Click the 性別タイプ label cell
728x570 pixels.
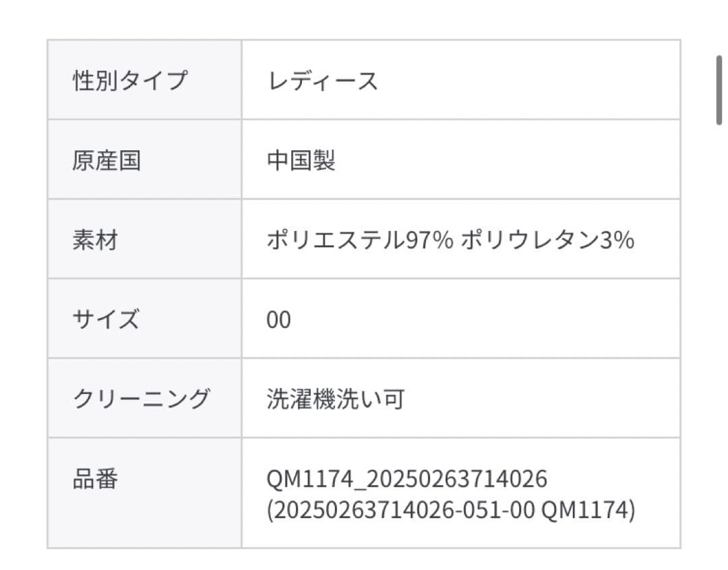click(129, 80)
